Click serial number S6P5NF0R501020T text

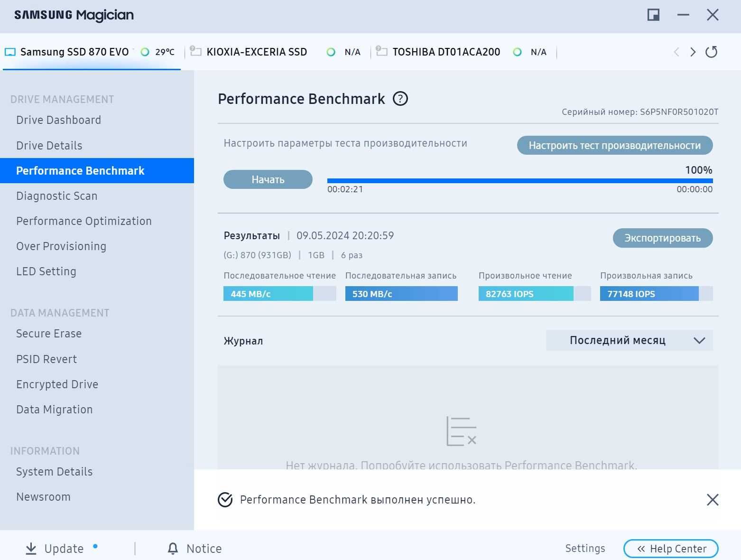pos(679,112)
